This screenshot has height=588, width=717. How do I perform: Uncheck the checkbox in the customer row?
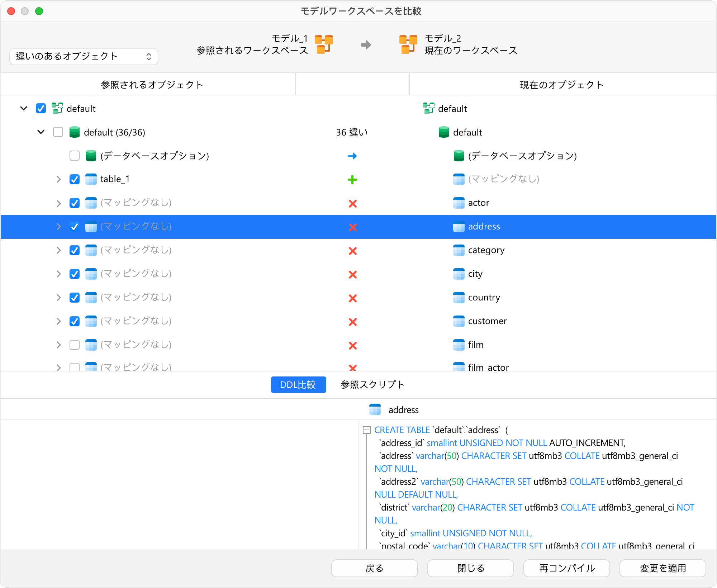75,321
